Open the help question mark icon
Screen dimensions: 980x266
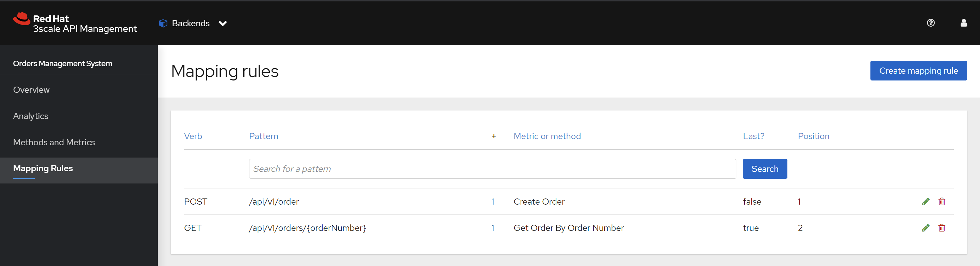pyautogui.click(x=931, y=23)
